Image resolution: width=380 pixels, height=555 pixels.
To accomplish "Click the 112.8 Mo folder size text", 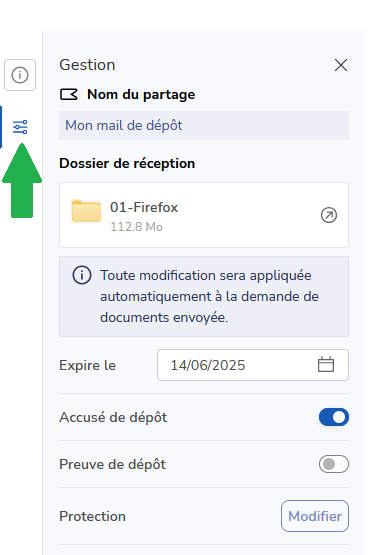I will click(x=136, y=227).
